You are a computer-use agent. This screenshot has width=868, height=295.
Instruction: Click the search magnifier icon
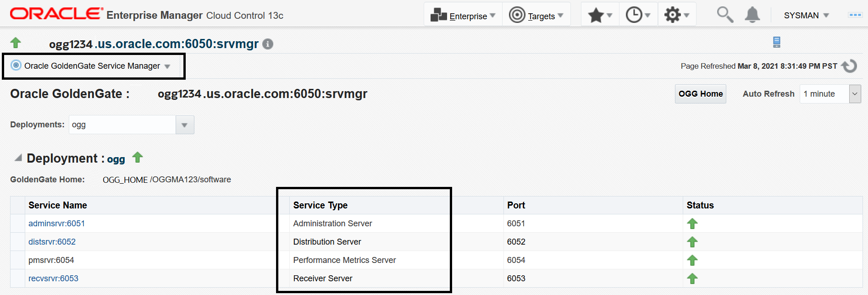[x=724, y=15]
